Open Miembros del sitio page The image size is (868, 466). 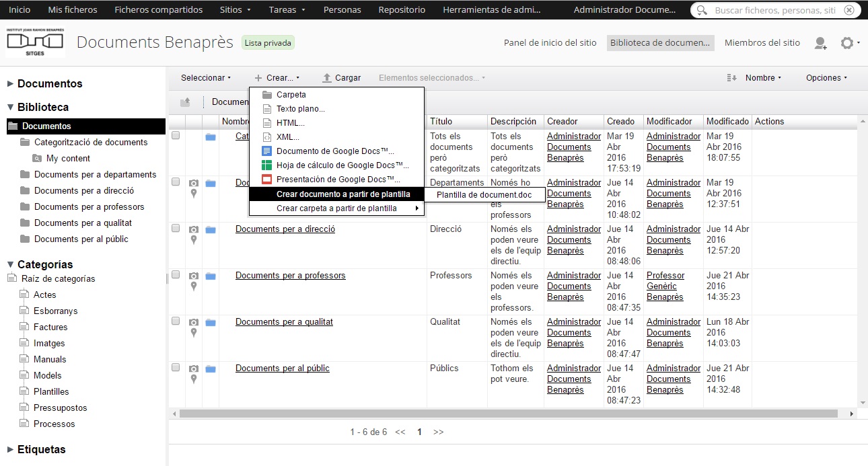tap(762, 43)
